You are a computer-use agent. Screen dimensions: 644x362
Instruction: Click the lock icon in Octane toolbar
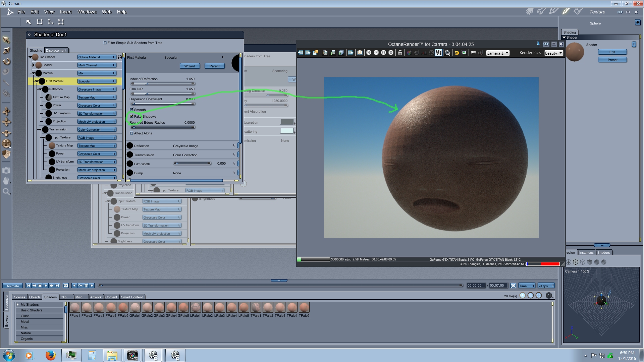(x=400, y=53)
